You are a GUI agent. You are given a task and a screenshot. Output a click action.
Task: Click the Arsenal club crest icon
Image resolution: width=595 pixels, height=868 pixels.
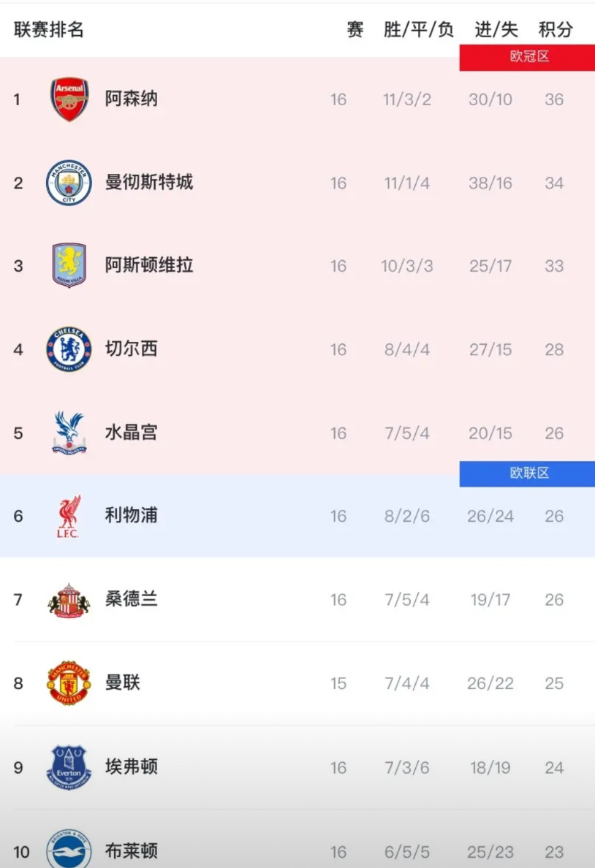(69, 99)
